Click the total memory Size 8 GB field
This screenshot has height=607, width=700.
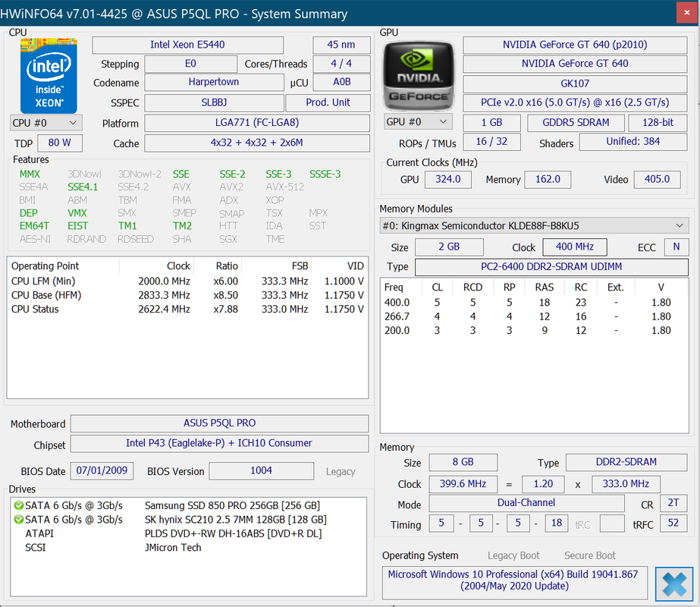[x=463, y=462]
